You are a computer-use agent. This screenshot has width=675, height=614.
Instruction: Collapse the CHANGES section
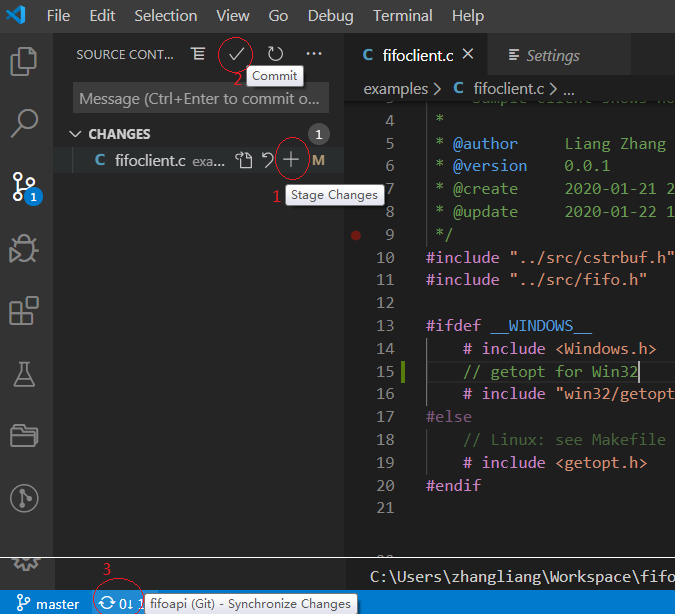75,134
